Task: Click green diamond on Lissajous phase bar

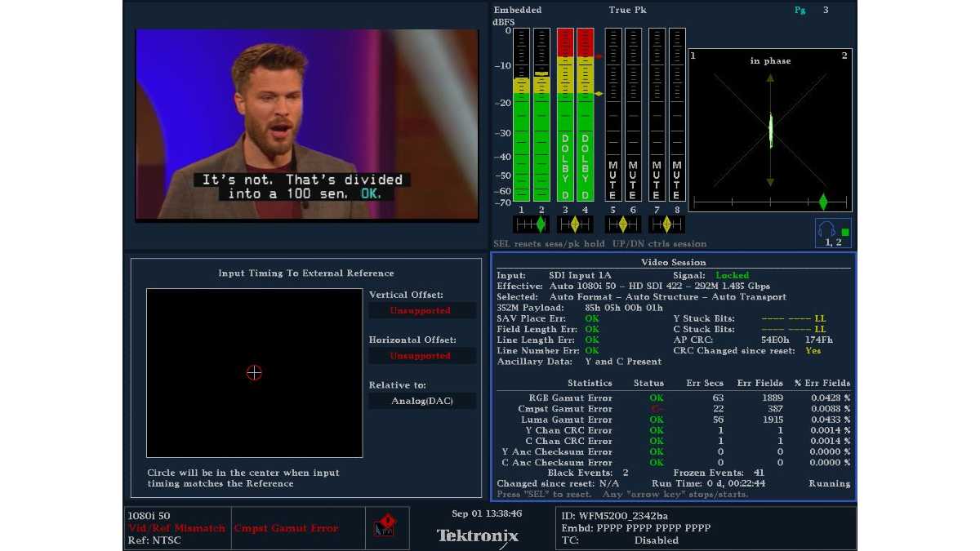Action: click(x=822, y=201)
